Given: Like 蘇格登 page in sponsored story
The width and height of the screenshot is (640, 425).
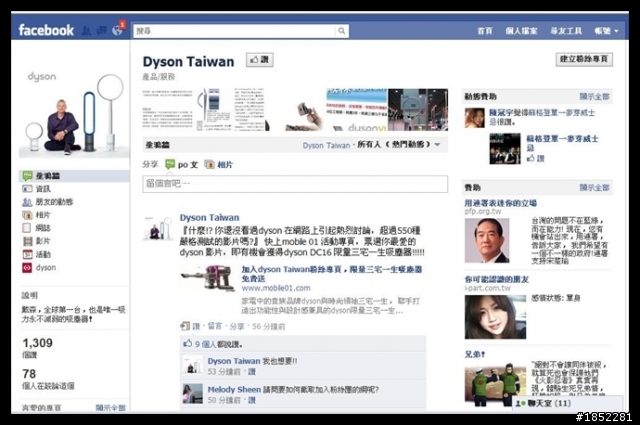Looking at the screenshot, I should pos(536,158).
